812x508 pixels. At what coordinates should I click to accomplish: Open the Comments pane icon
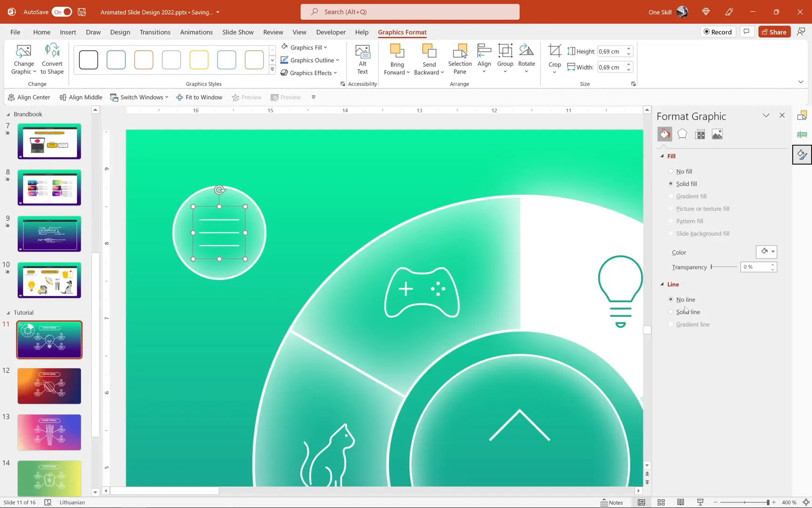point(746,32)
